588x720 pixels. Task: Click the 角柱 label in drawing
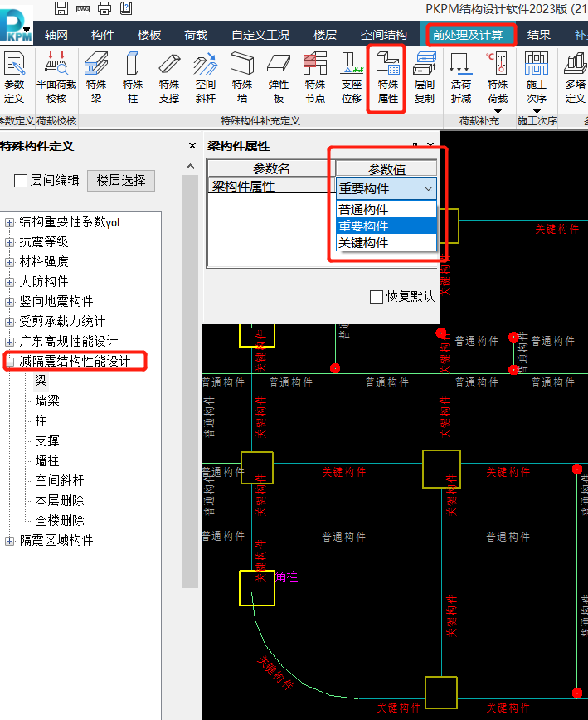[286, 576]
